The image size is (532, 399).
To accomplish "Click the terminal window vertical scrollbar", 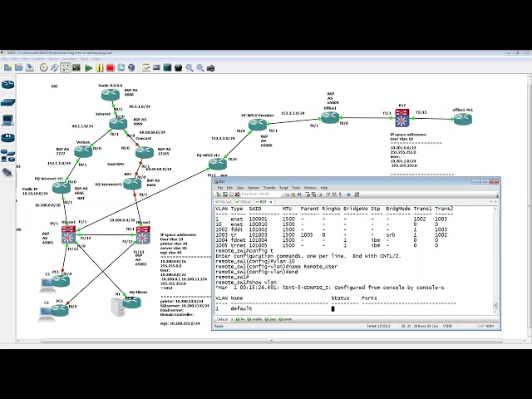I will pos(495,260).
